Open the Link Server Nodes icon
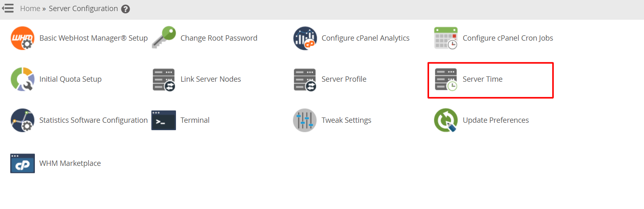 click(x=164, y=80)
